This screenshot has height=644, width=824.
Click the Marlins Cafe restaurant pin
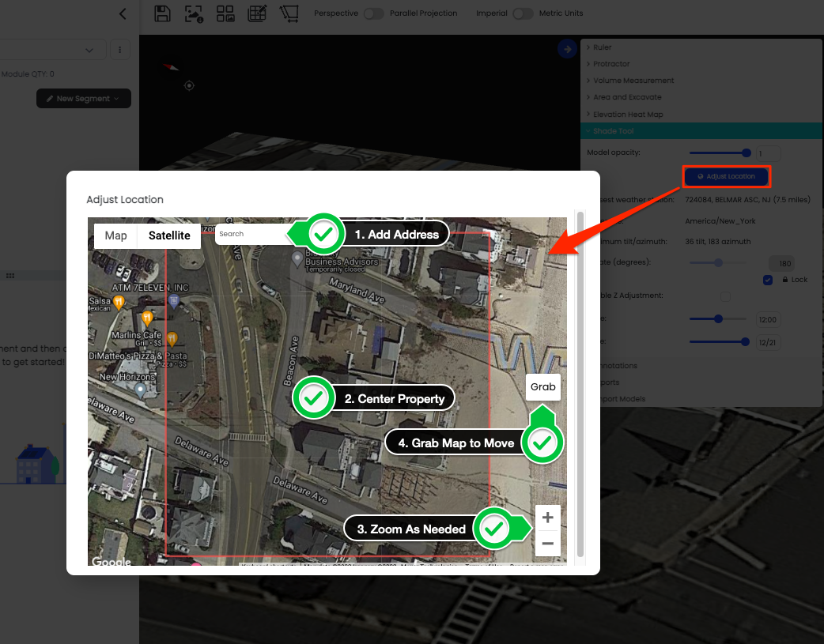(x=147, y=318)
